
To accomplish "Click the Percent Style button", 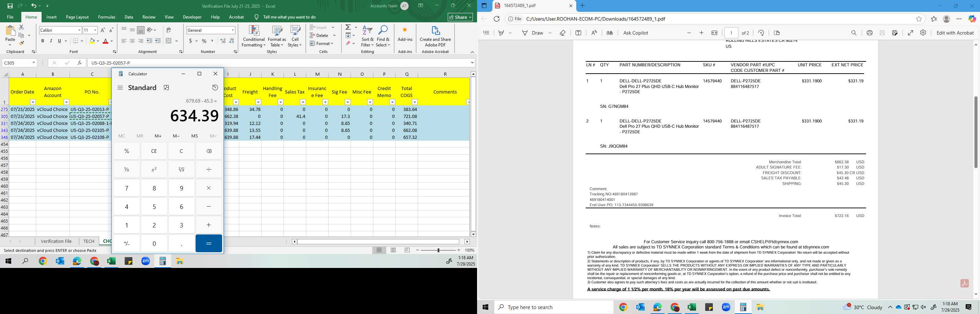I will coord(204,41).
